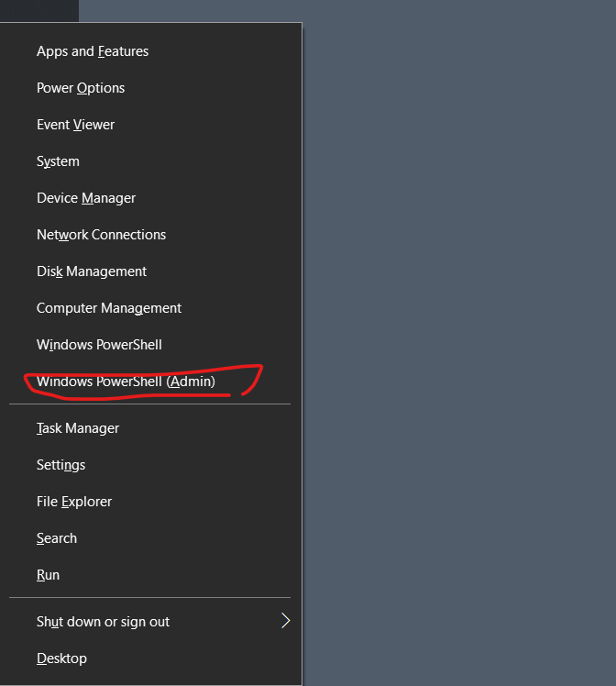Expand the Shut down submenu chevron arrow

coord(285,622)
